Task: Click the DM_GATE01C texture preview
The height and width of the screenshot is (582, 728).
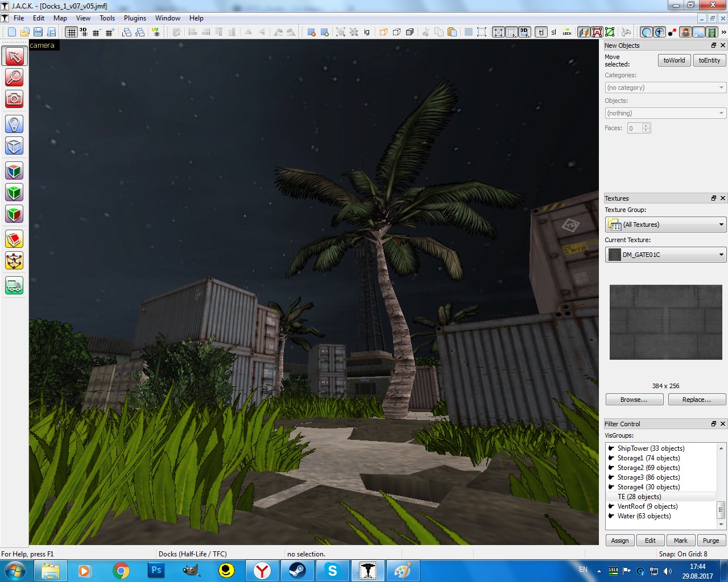Action: pos(666,322)
